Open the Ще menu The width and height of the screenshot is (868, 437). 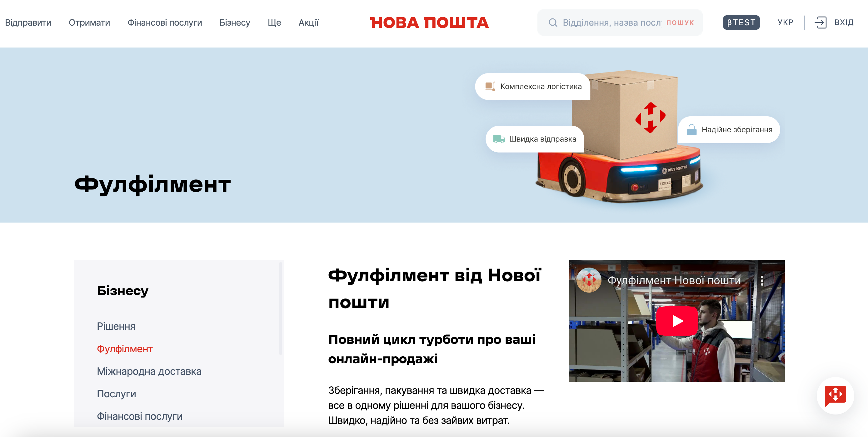click(x=274, y=23)
